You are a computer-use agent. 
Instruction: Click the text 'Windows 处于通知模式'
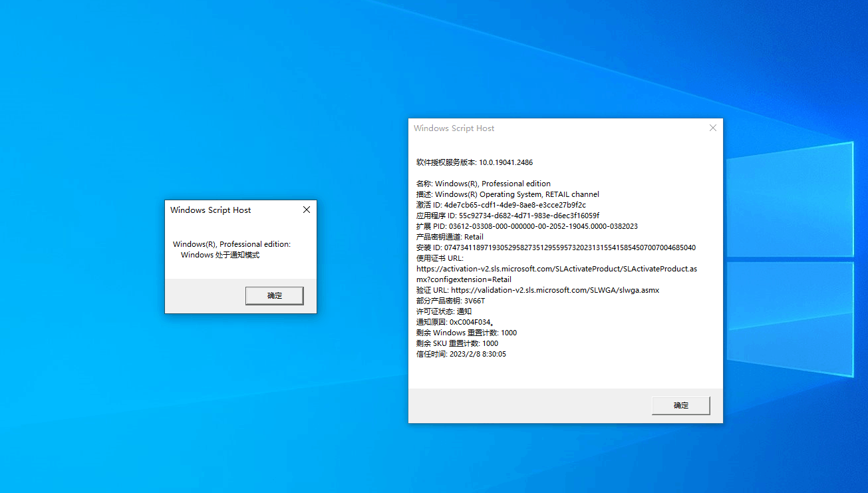point(220,255)
